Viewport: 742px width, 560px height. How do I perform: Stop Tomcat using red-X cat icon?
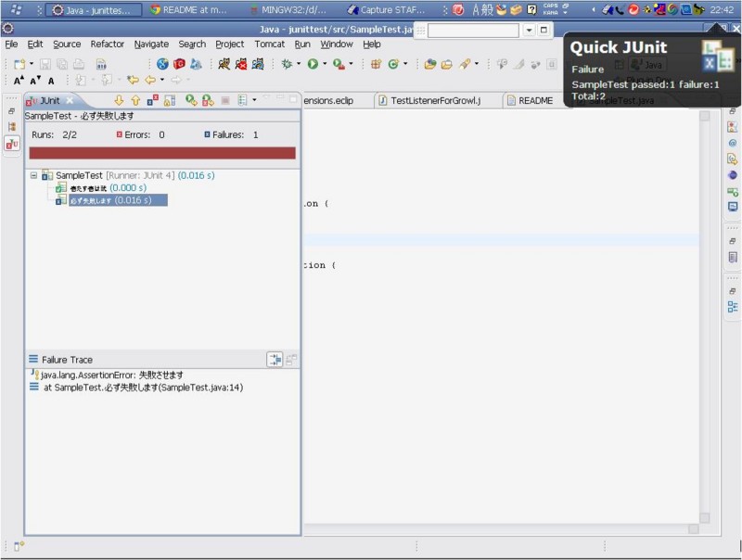tap(241, 64)
